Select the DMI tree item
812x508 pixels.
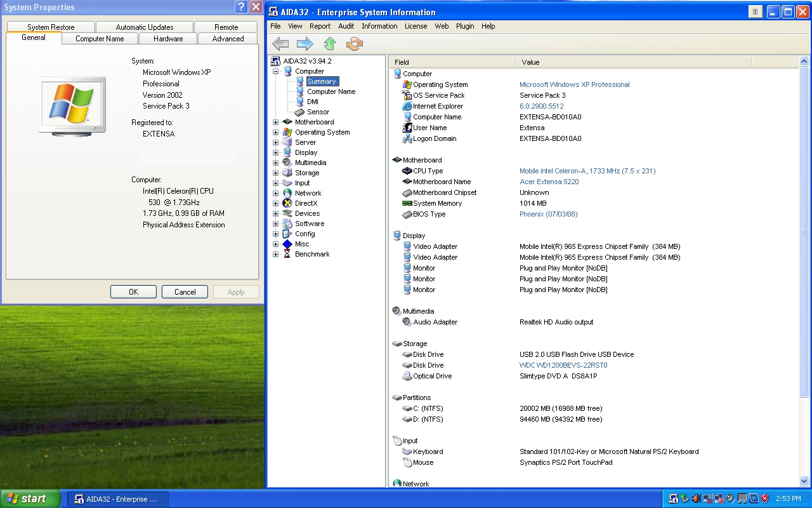pos(313,102)
